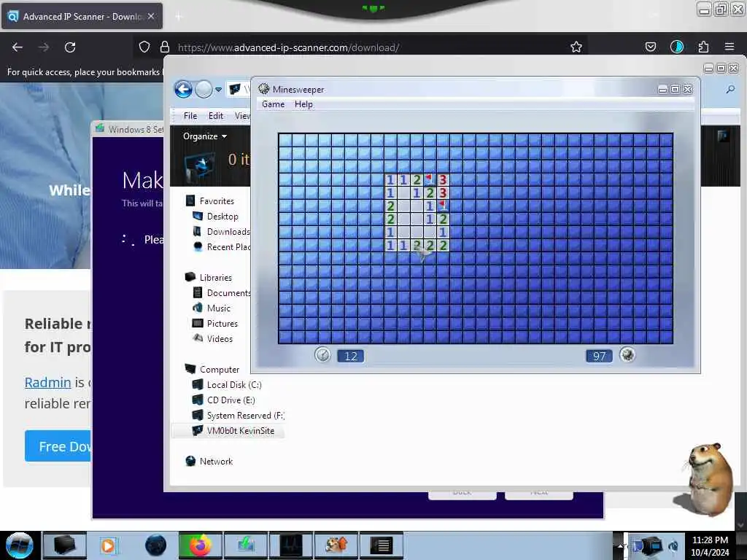Click the flagged cell in top revealed row

(430, 179)
